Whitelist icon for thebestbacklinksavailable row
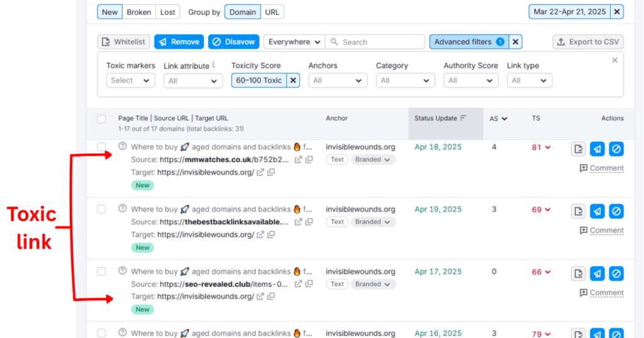Viewport: 644px width, 338px height. tap(579, 211)
